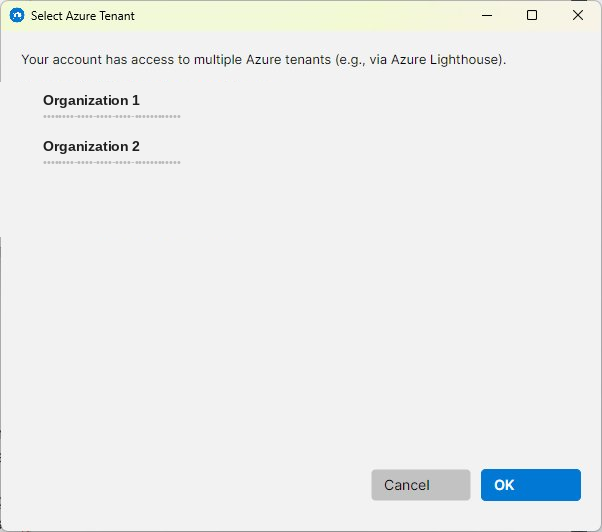Cancel the Select Azure Tenant dialog

click(x=421, y=485)
